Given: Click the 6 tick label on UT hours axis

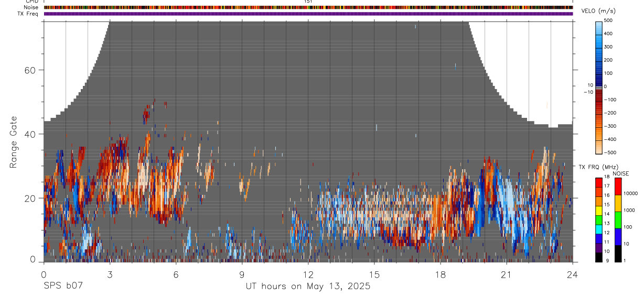Looking at the screenshot, I should pyautogui.click(x=176, y=275).
